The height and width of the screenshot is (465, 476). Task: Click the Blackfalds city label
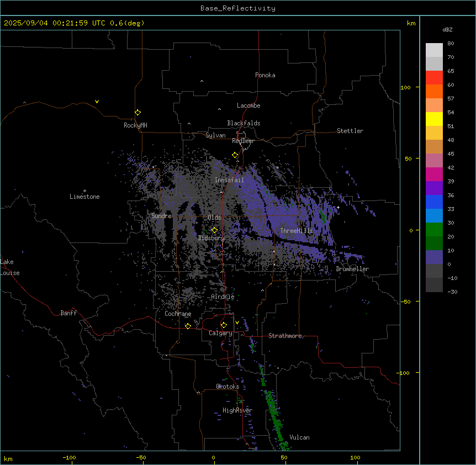(x=244, y=123)
